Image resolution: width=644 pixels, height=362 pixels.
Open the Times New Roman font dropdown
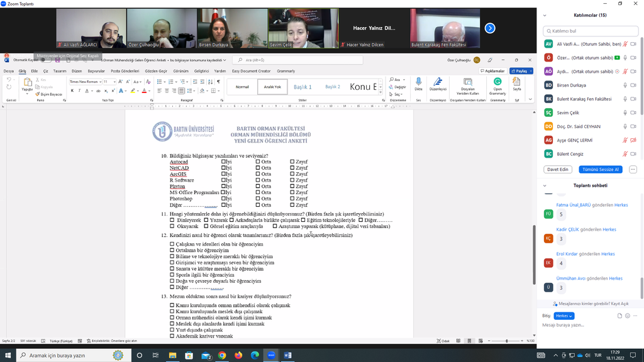[x=85, y=82]
